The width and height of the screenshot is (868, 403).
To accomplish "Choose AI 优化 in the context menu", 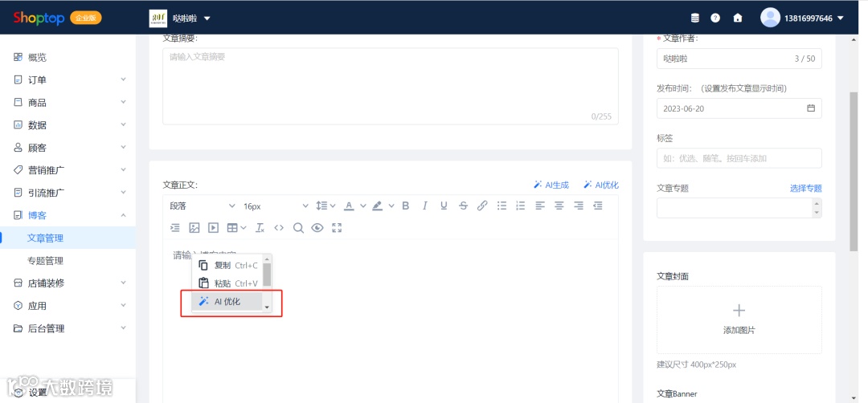I will pyautogui.click(x=227, y=302).
